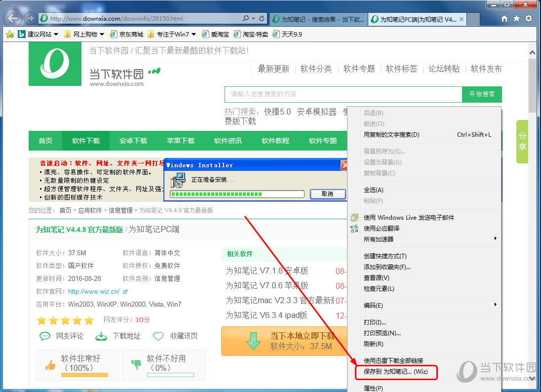Click the 收藏该页 heart icon

[x=158, y=336]
